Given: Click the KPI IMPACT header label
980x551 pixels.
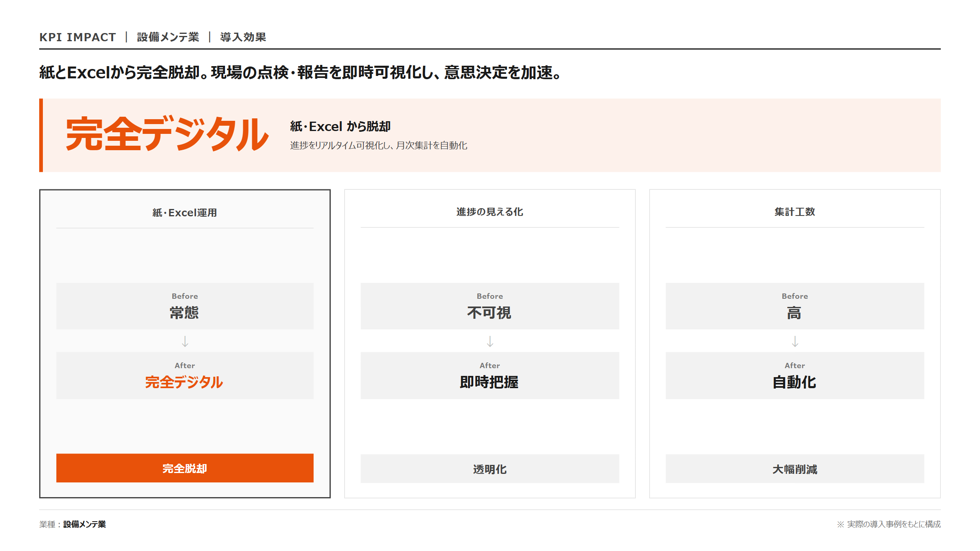Looking at the screenshot, I should (78, 37).
